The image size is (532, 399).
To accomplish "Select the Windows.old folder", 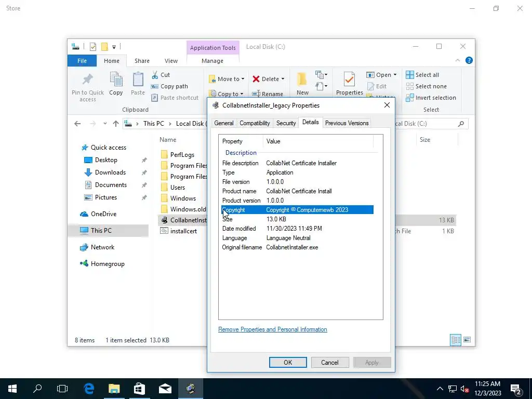I will (188, 209).
